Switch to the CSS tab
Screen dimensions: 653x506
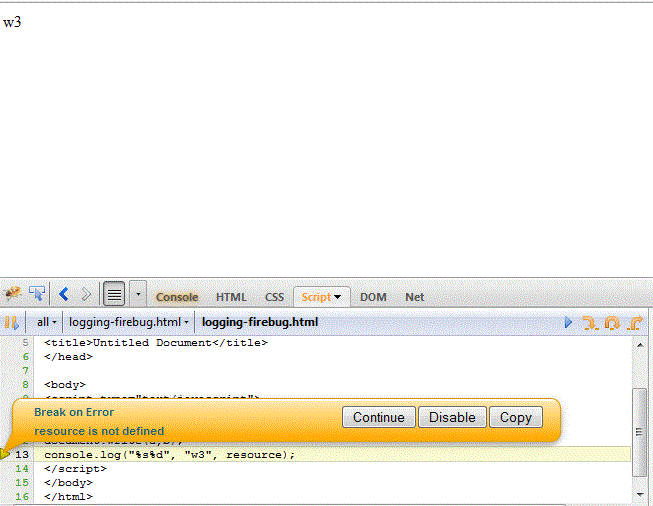click(x=274, y=297)
